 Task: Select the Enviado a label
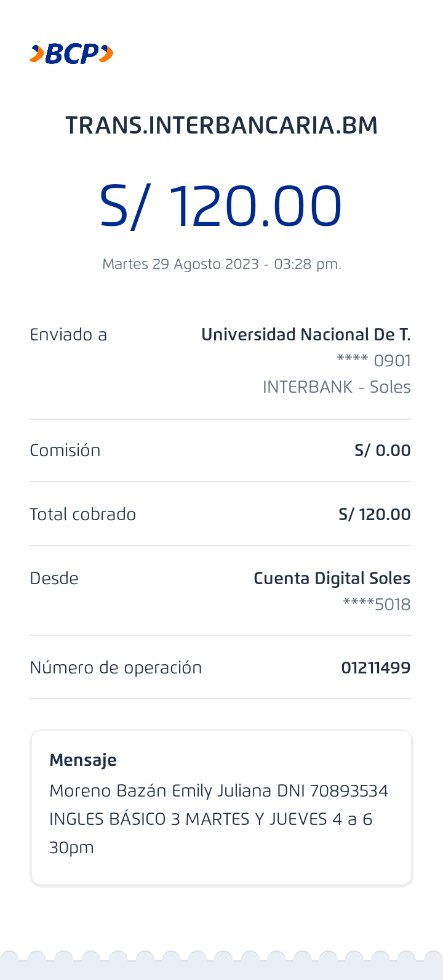click(68, 335)
